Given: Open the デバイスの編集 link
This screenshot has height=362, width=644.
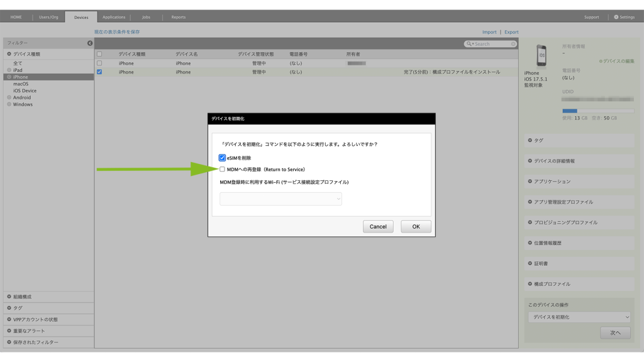Looking at the screenshot, I should [616, 61].
